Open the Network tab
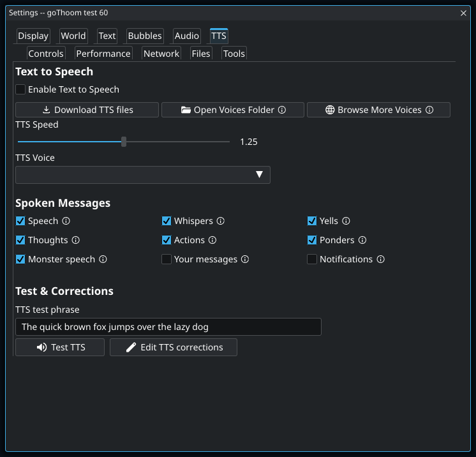 (x=161, y=54)
